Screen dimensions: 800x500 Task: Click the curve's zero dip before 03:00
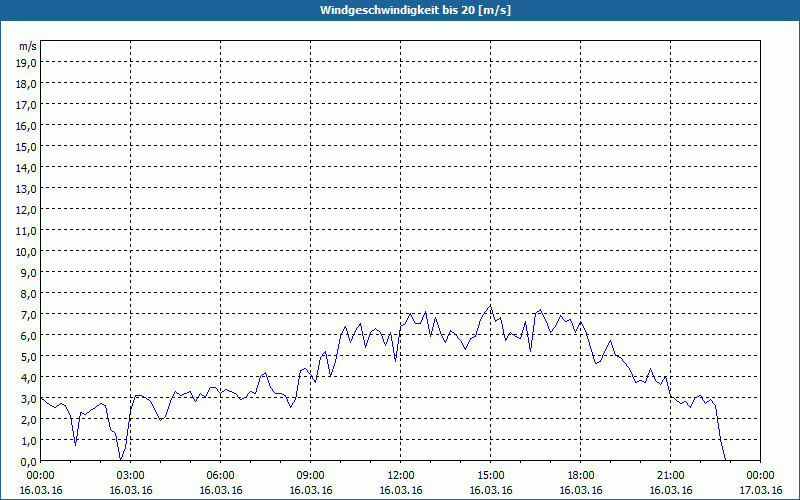(121, 460)
